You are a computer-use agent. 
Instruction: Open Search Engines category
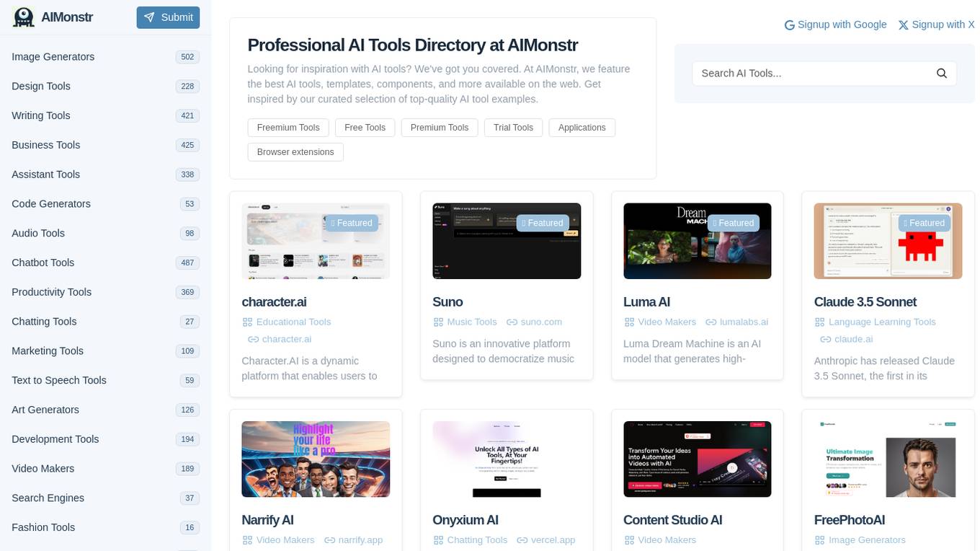tap(105, 498)
